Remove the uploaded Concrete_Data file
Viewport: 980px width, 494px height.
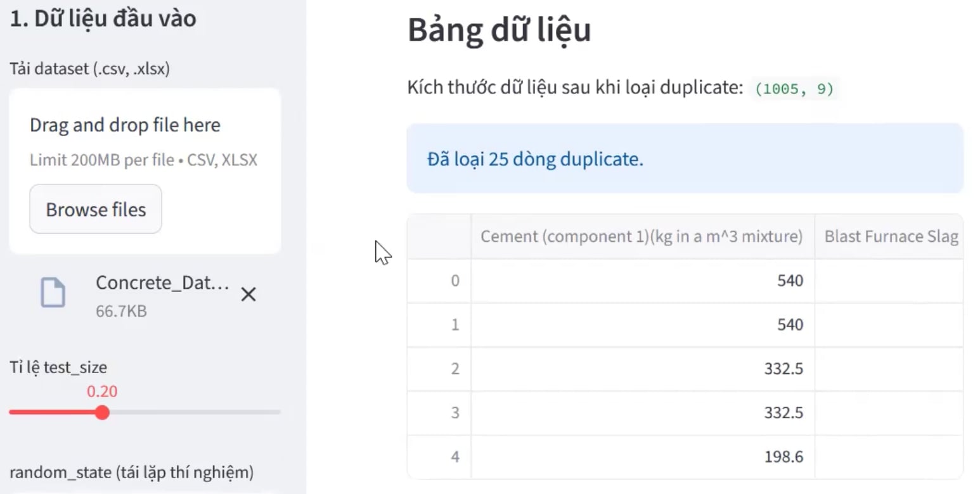tap(248, 294)
